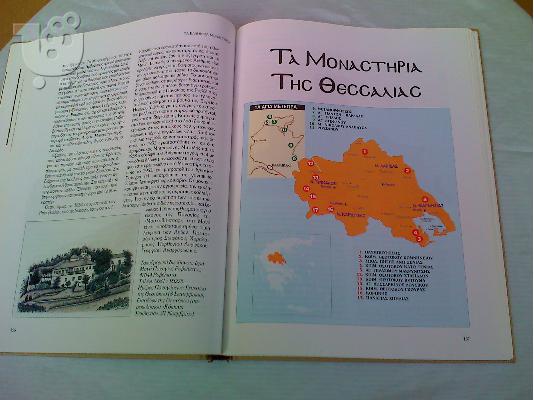Click the page number on the right page
Viewport: 534px width, 400px height.
[467, 338]
